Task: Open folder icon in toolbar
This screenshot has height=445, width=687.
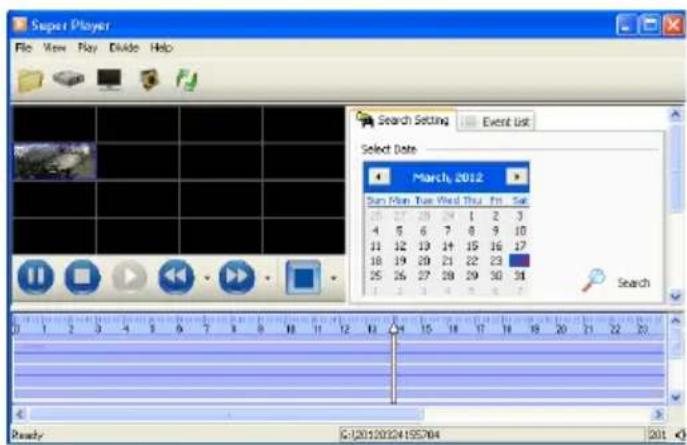Action: (x=30, y=81)
